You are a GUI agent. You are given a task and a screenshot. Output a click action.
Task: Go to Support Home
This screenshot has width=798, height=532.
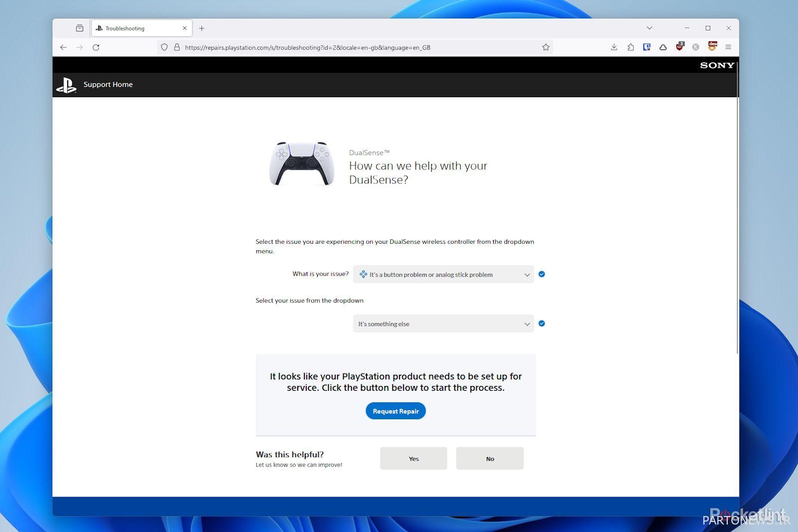[x=108, y=84]
